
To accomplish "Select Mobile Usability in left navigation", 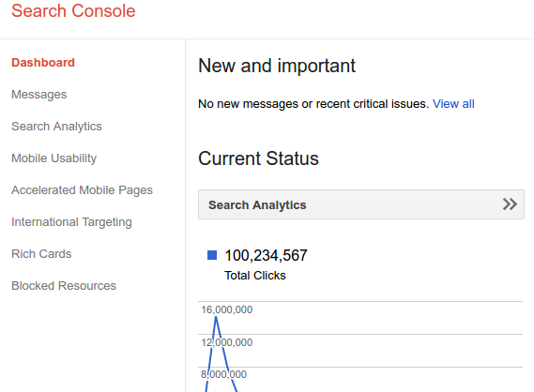I will coord(54,158).
